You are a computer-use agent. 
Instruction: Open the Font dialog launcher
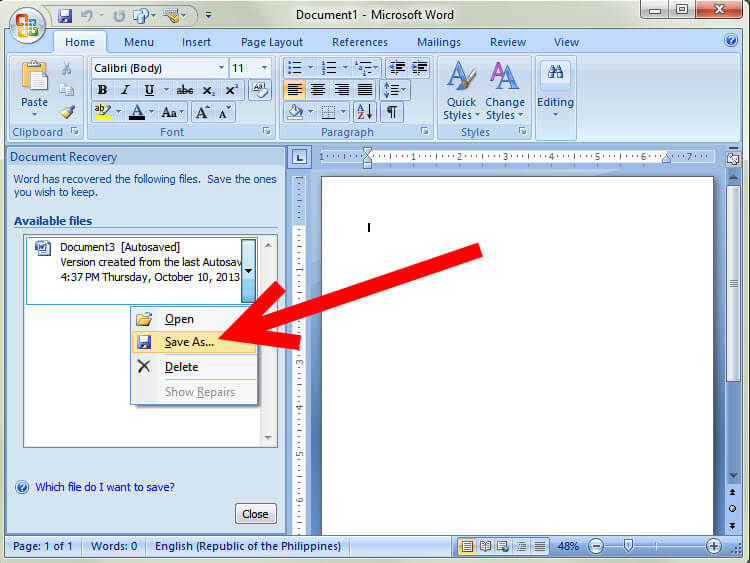(266, 131)
